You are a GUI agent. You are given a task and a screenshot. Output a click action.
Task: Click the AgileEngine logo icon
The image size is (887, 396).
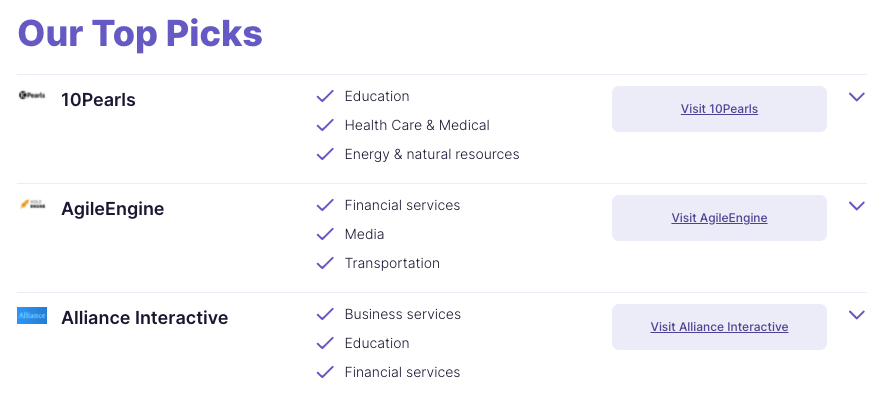[32, 204]
